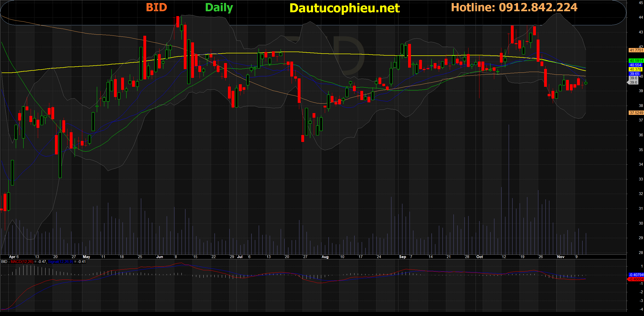
Task: Click the orange 41.7751 price tag
Action: pyautogui.click(x=636, y=50)
